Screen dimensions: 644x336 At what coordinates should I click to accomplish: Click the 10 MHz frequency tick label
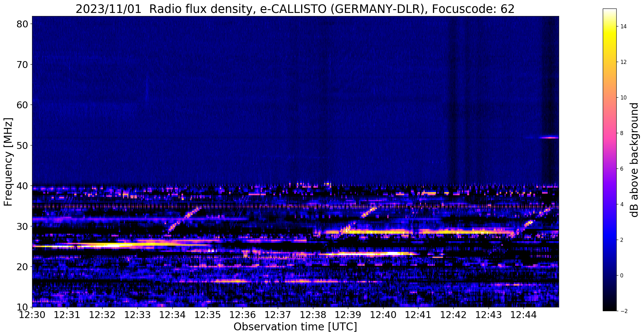[22, 307]
